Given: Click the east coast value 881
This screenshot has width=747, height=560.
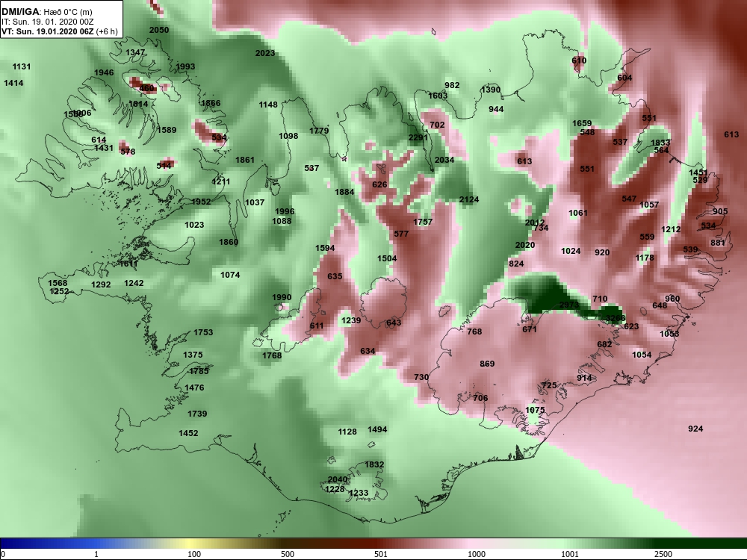Looking at the screenshot, I should 717,243.
